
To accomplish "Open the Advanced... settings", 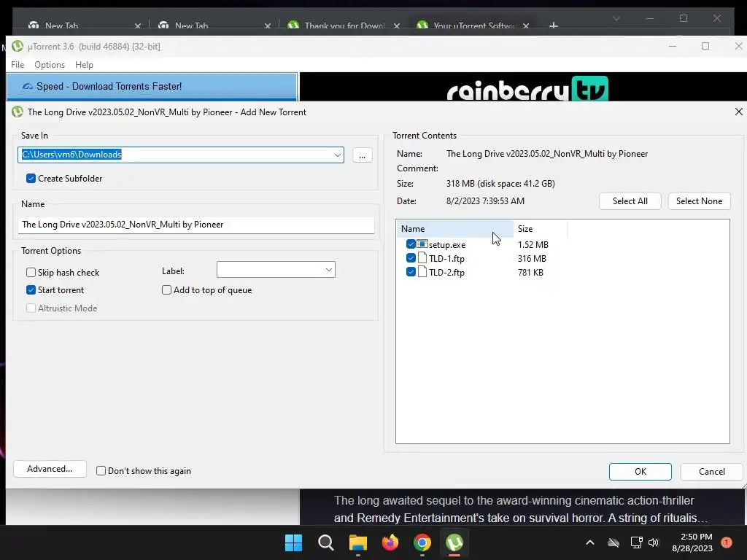I will click(50, 469).
